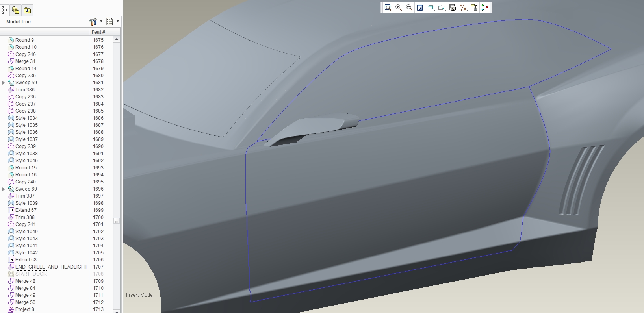The width and height of the screenshot is (644, 313).
Task: Switch to the Favorites folder tab
Action: coord(27,10)
